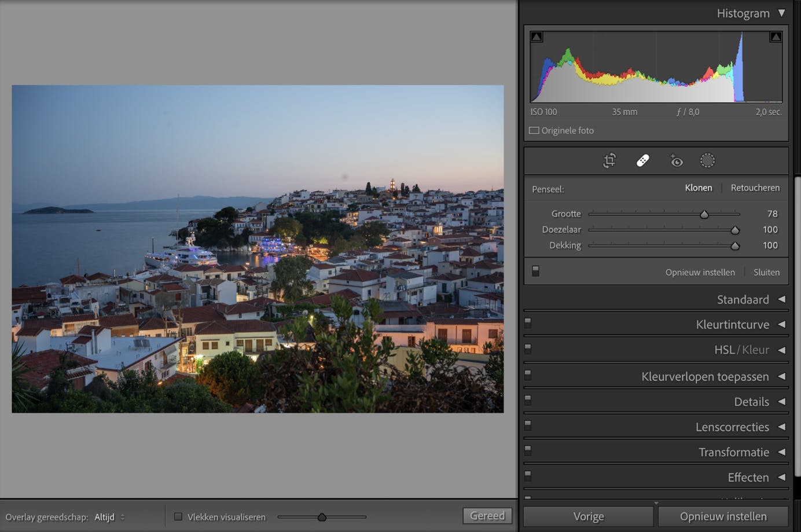
Task: Select the Healing bandage tool icon
Action: (x=642, y=160)
